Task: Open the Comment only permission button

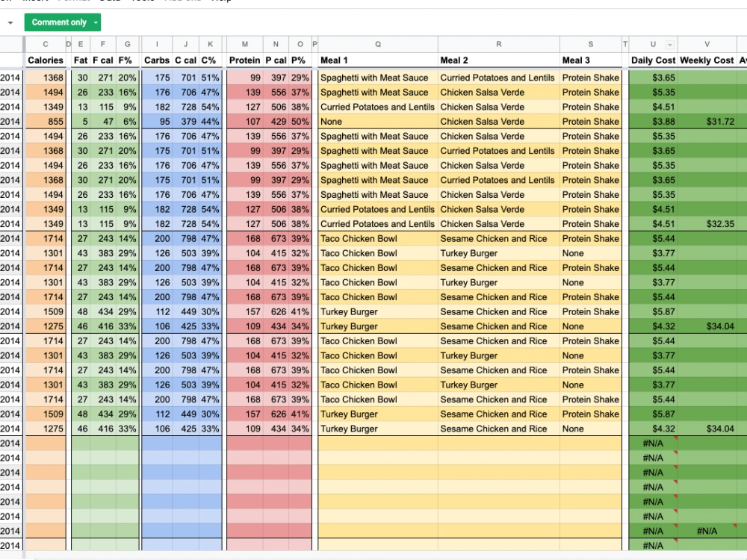Action: [x=63, y=22]
